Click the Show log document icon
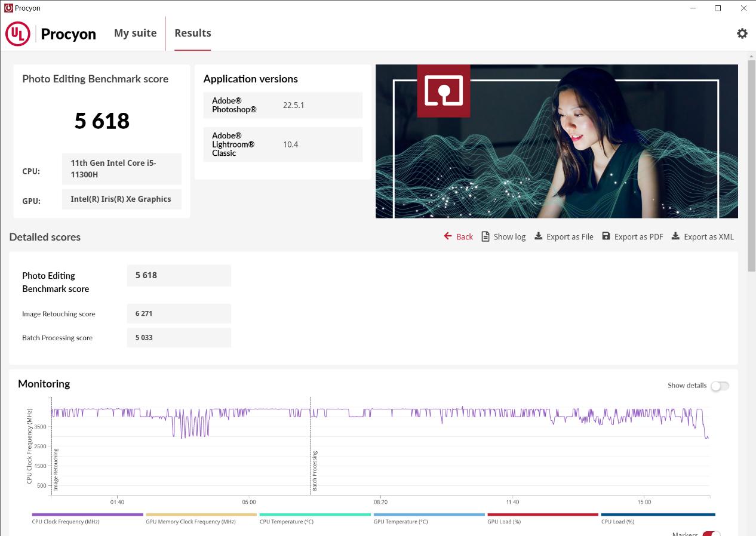The image size is (756, 536). [x=485, y=236]
